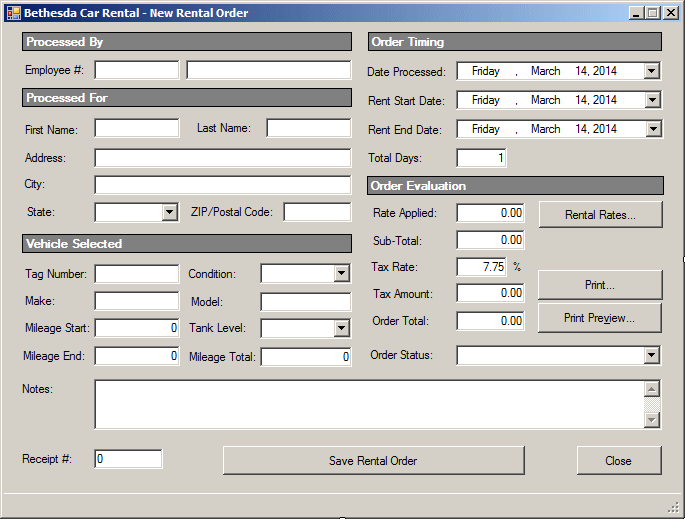The height and width of the screenshot is (519, 685).
Task: Expand the Tank Level combo box
Action: click(341, 329)
